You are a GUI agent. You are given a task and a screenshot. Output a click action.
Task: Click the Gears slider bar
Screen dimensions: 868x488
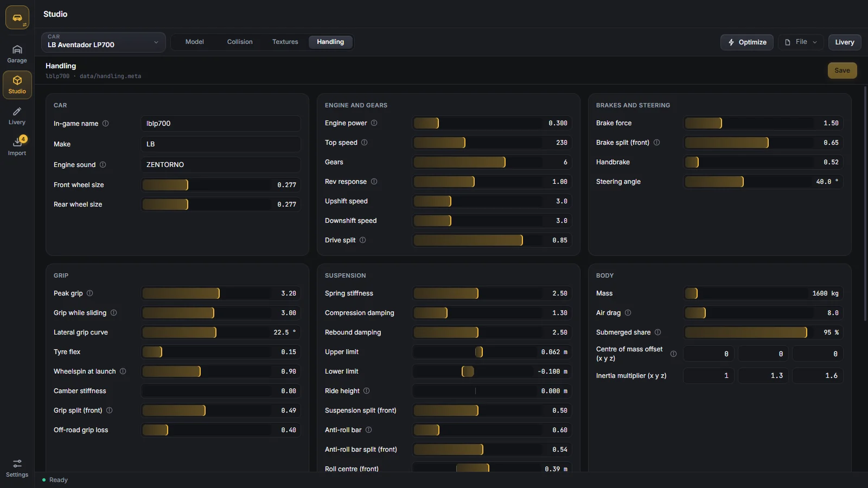(492, 162)
